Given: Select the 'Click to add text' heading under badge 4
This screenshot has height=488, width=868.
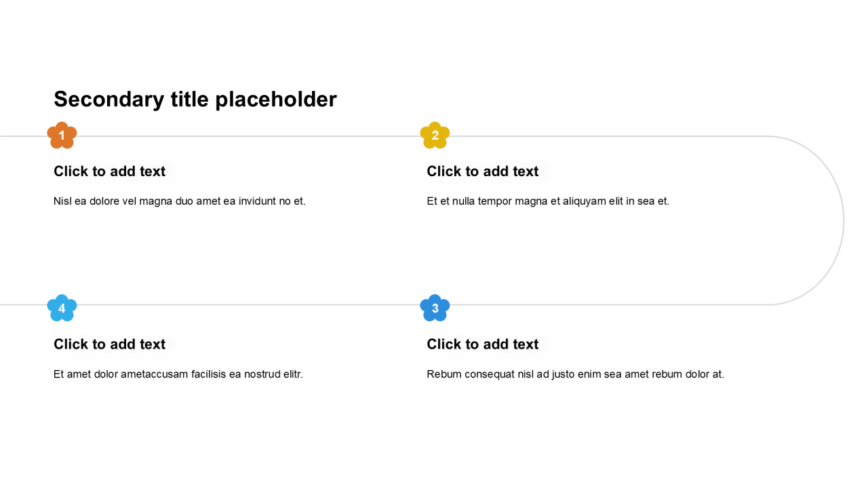Looking at the screenshot, I should (110, 344).
